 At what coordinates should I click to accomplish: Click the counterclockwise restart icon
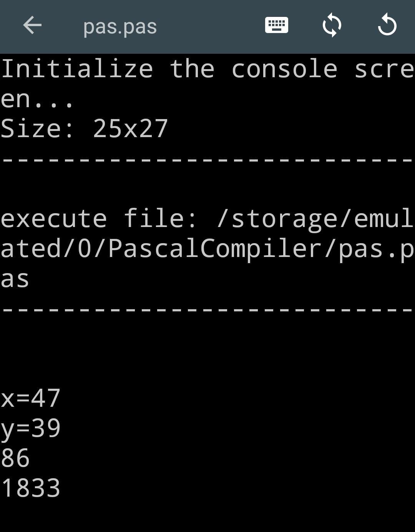tap(387, 25)
